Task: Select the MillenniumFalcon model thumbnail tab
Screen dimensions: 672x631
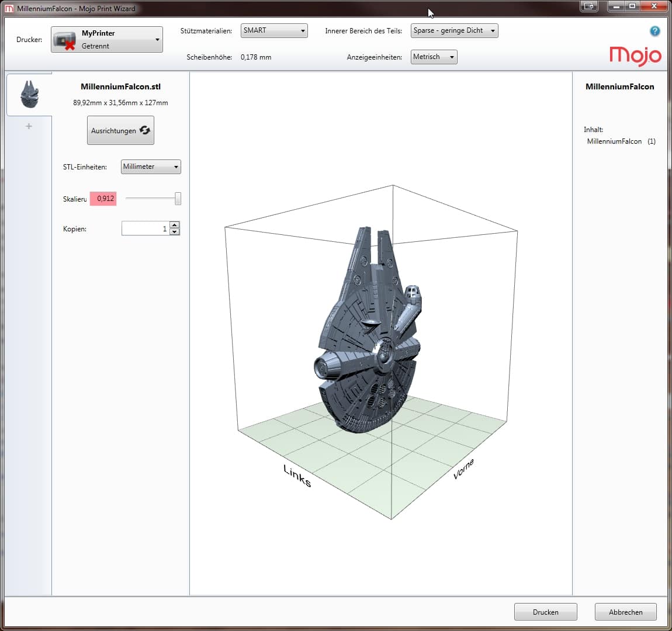Action: [29, 94]
